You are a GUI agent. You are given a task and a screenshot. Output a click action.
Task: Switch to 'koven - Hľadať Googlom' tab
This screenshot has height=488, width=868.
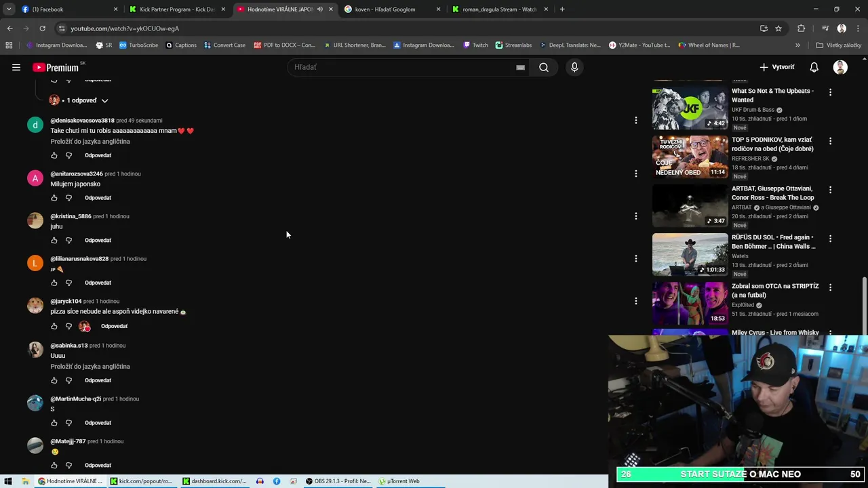(390, 9)
